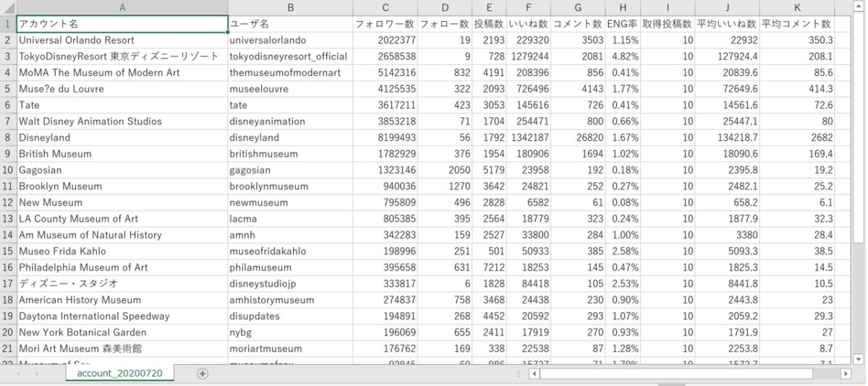Click philamuseum username cell
The width and height of the screenshot is (868, 386).
pyautogui.click(x=290, y=267)
